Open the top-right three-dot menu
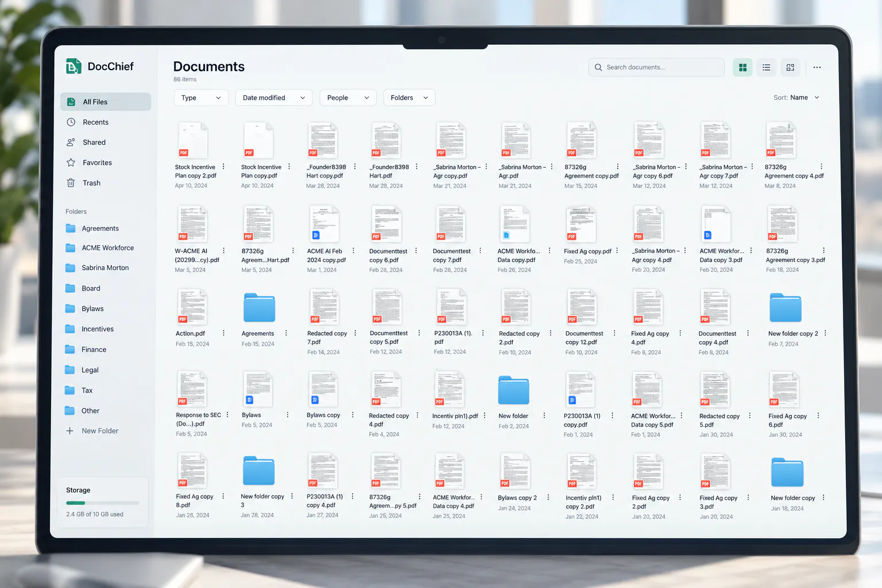Screen dimensions: 882x588 817,67
